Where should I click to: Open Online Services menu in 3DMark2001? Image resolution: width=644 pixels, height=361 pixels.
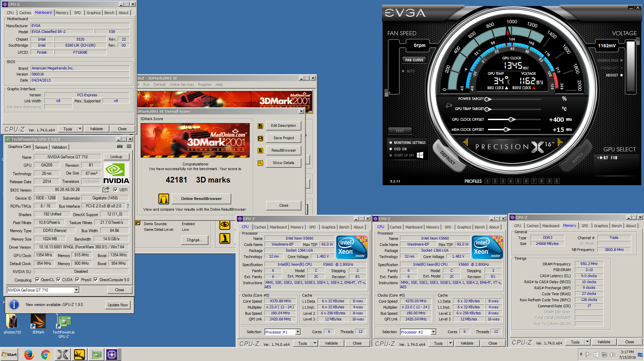[182, 85]
